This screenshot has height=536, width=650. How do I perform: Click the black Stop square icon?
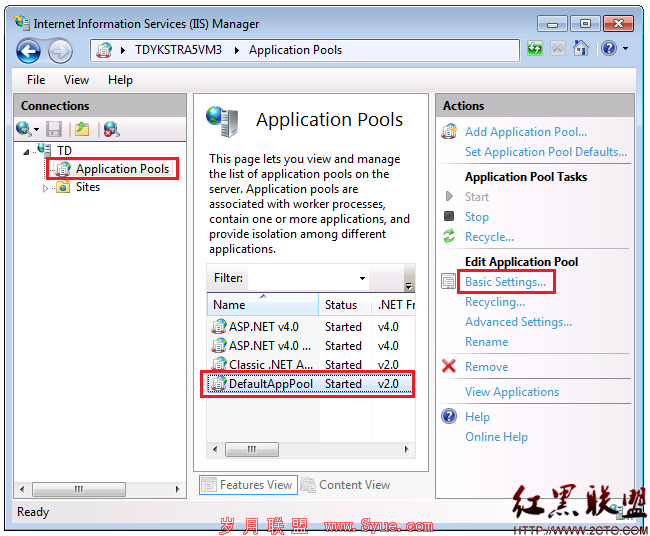tap(449, 216)
